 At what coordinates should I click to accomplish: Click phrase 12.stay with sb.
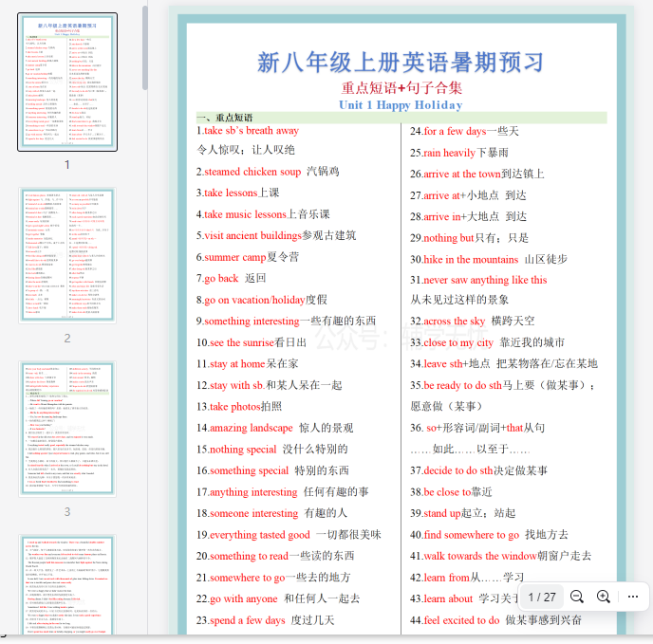click(x=231, y=385)
